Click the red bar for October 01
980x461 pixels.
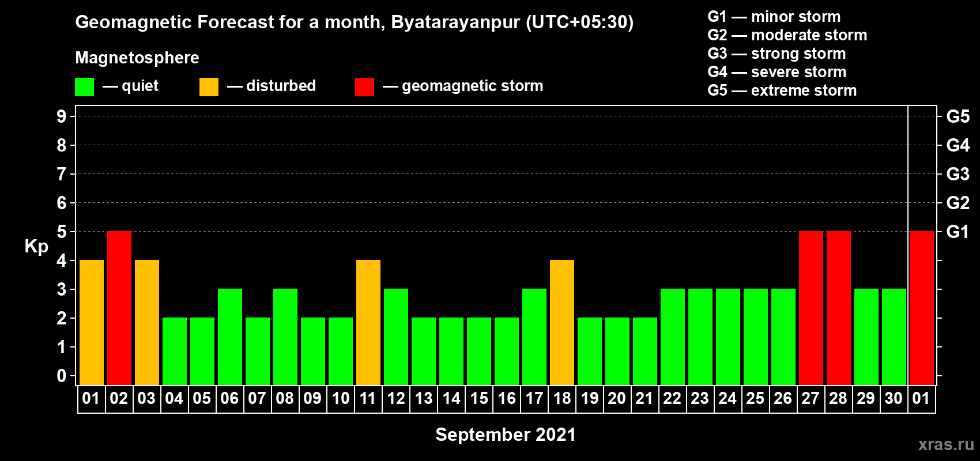coord(922,308)
